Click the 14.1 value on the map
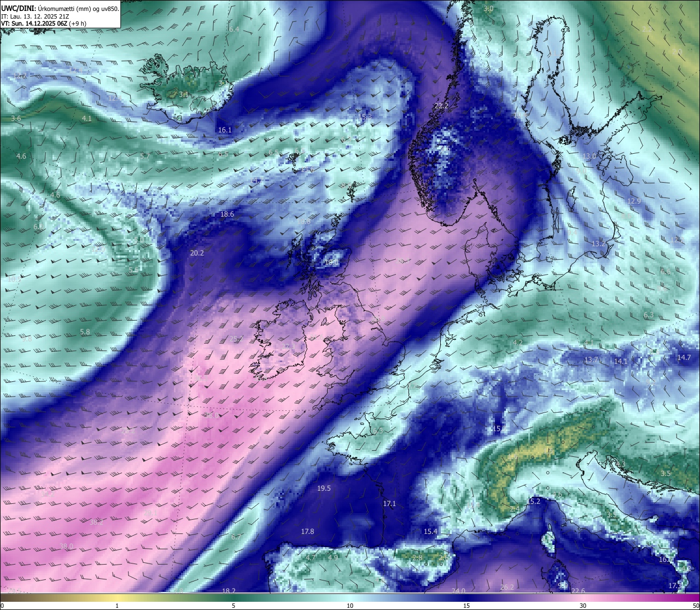This screenshot has width=700, height=610. [x=621, y=362]
